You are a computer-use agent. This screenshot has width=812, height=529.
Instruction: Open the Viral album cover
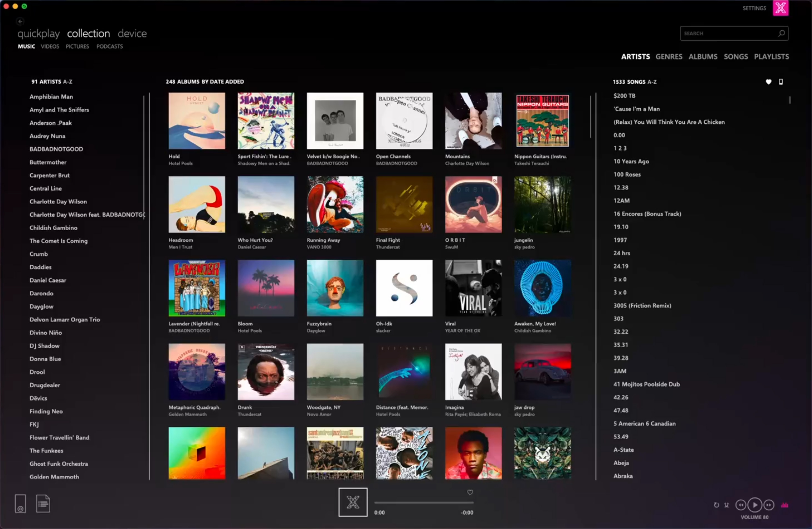tap(473, 288)
